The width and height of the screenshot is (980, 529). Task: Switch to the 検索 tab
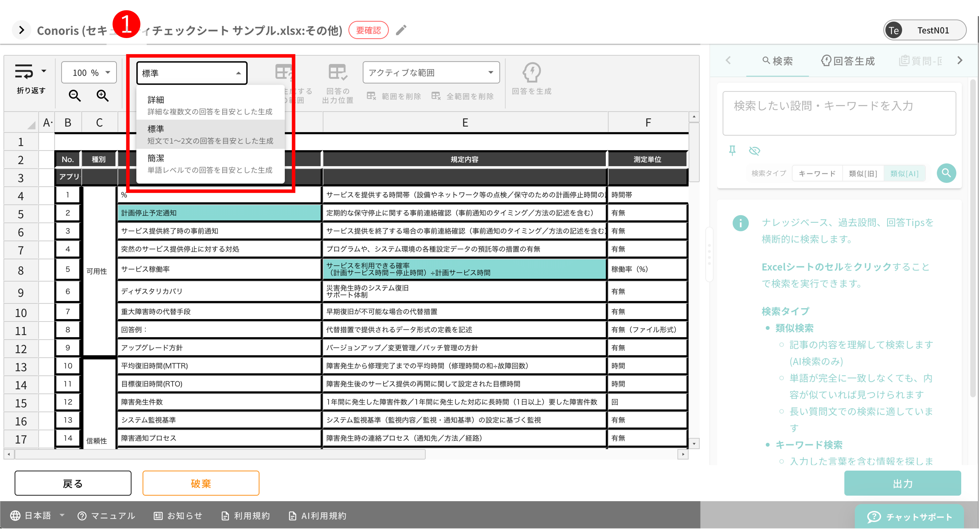[777, 61]
